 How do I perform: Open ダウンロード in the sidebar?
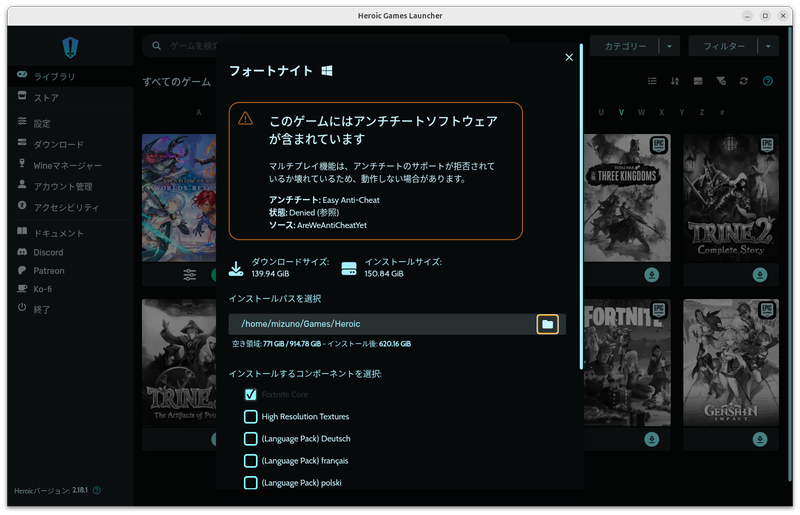[x=70, y=144]
